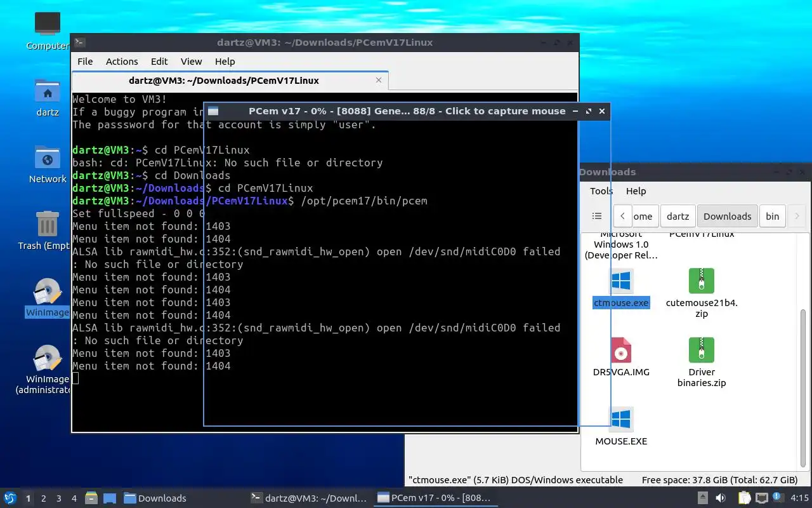The height and width of the screenshot is (508, 812).
Task: Launch WinImage (administrator) desktop shortcut
Action: (x=48, y=358)
